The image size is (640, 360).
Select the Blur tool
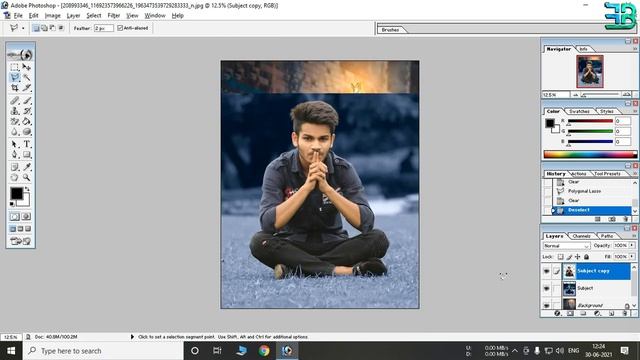click(15, 132)
